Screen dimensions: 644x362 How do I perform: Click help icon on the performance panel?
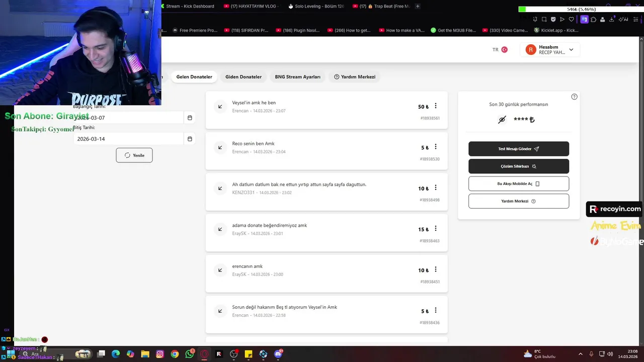coord(575,97)
